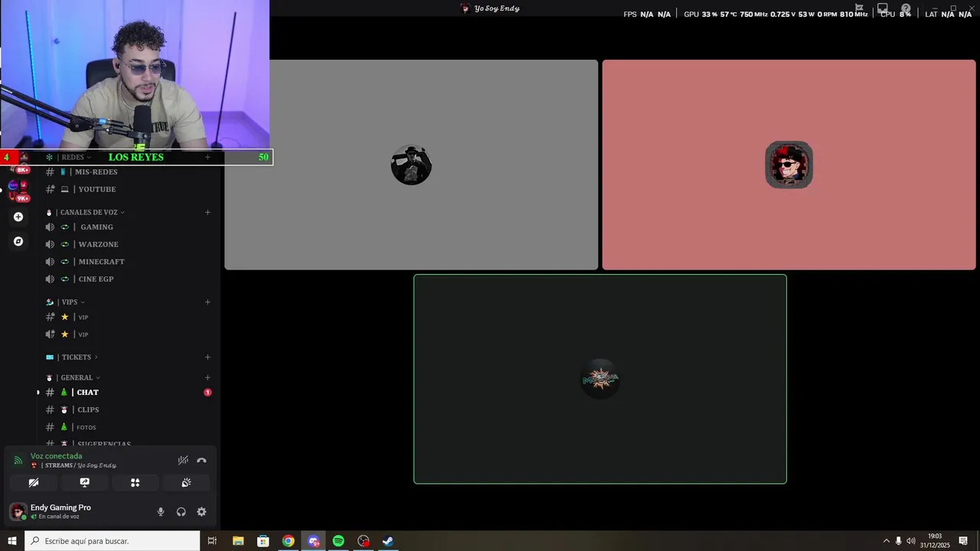
Task: Expand the TICKETS category
Action: pos(72,357)
